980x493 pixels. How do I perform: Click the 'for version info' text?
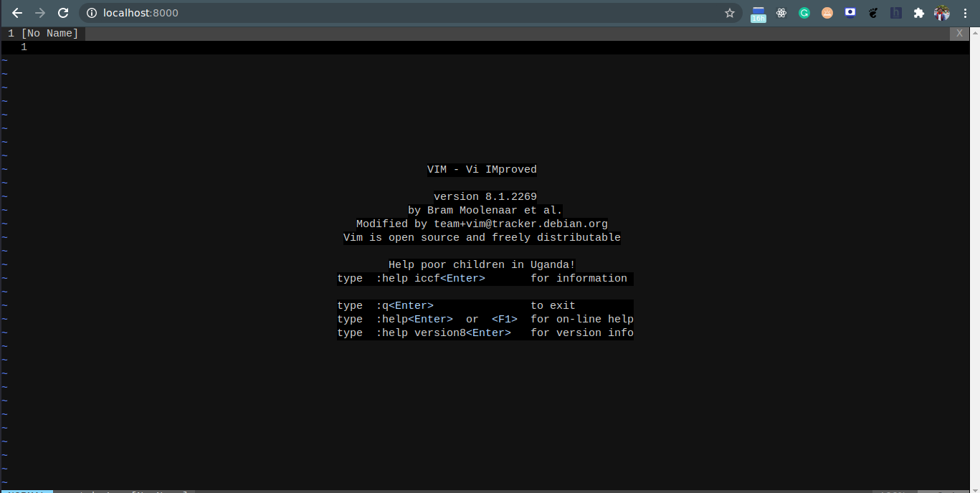pyautogui.click(x=582, y=333)
